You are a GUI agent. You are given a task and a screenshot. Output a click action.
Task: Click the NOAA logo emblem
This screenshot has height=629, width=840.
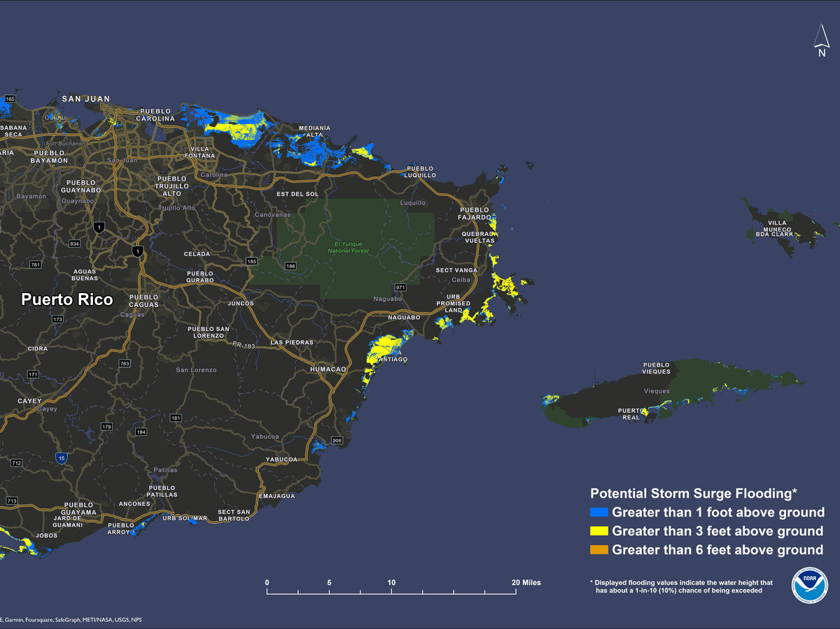pos(809,588)
